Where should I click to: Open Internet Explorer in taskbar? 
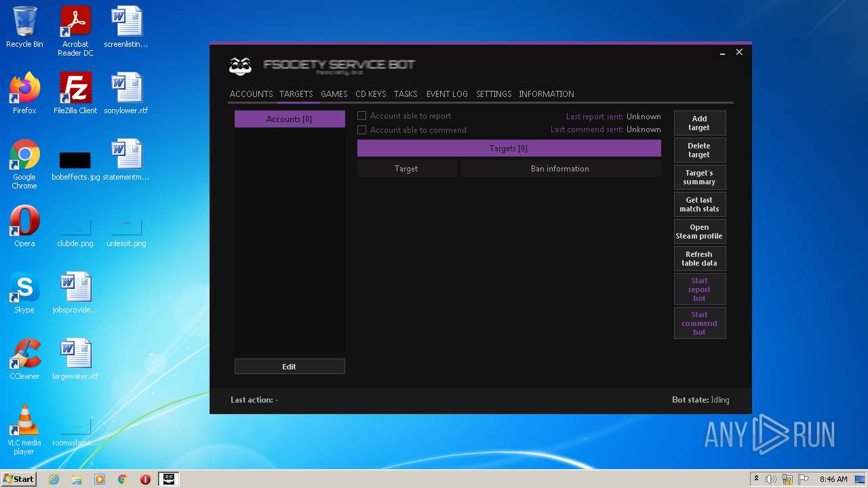[54, 479]
